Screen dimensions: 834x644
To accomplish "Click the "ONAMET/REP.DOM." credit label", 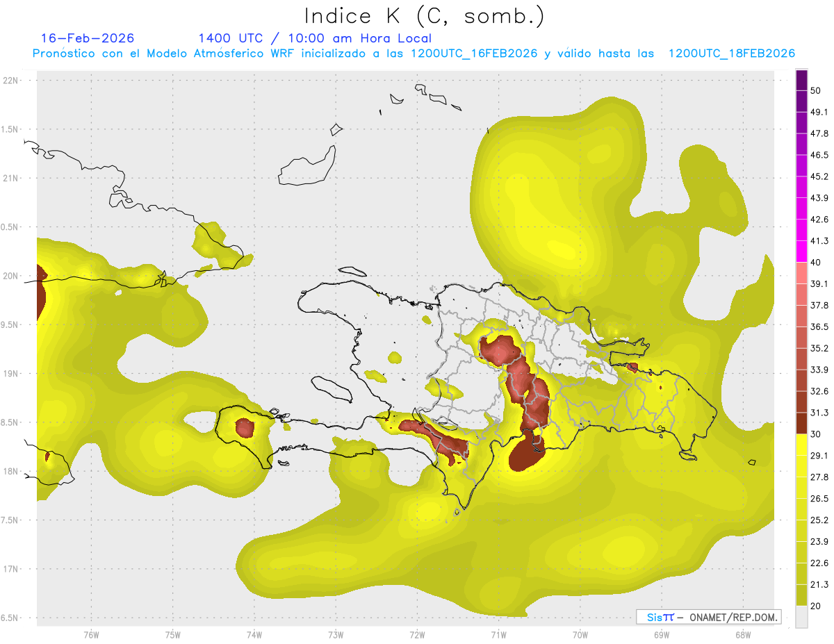I will click(x=734, y=617).
